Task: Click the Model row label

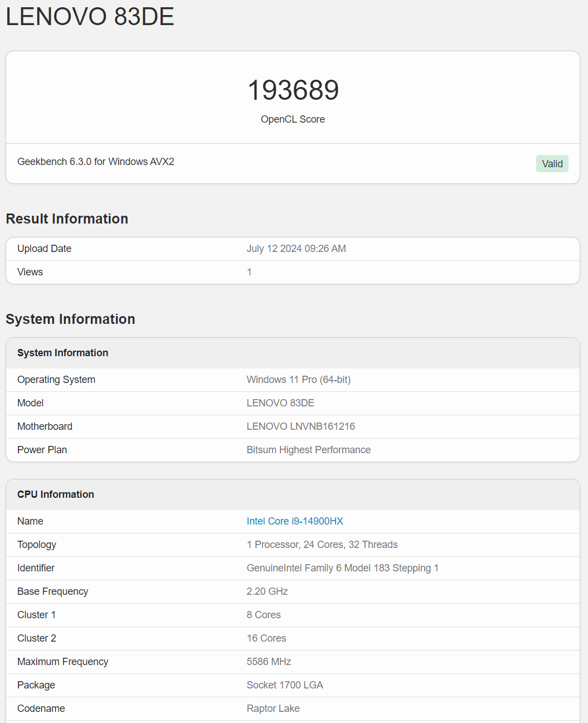Action: tap(30, 403)
